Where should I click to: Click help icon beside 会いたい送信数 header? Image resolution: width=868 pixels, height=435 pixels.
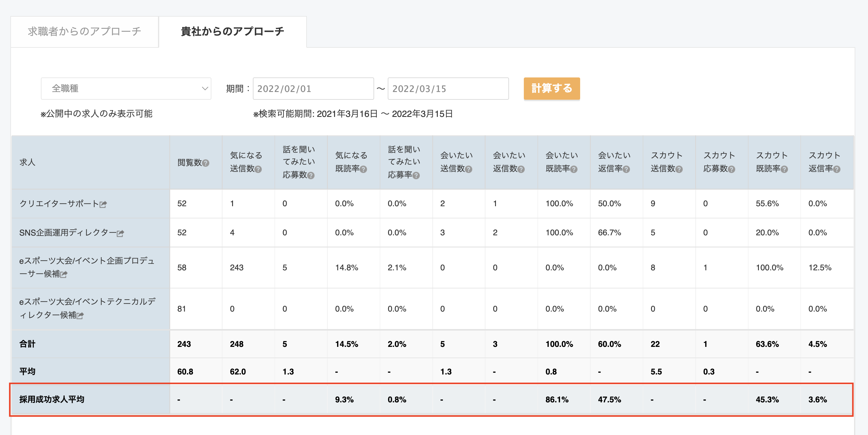[x=468, y=169]
